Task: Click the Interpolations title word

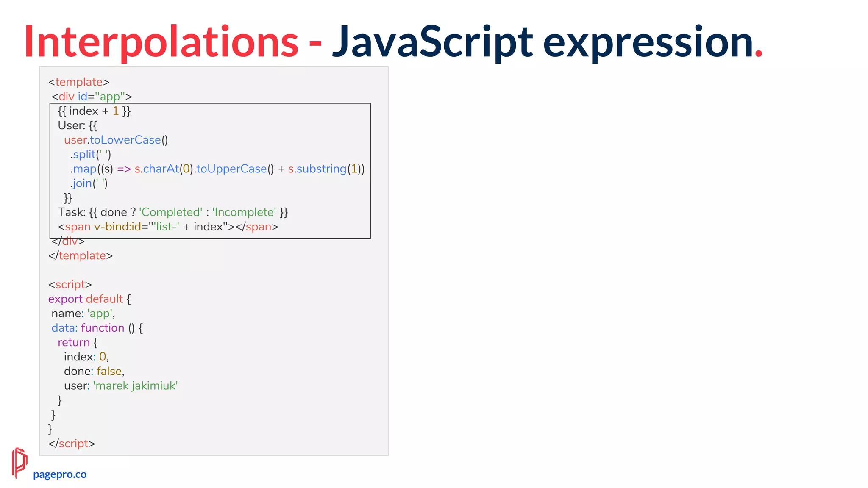Action: point(161,42)
